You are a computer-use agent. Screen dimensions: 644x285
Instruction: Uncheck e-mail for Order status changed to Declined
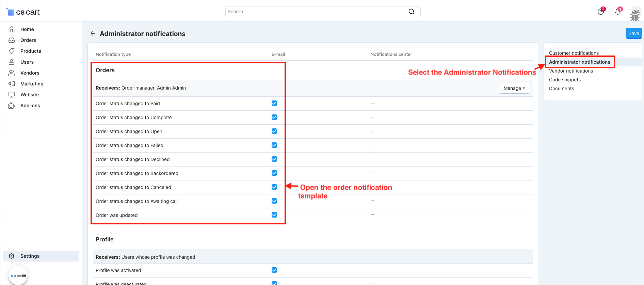pyautogui.click(x=274, y=159)
